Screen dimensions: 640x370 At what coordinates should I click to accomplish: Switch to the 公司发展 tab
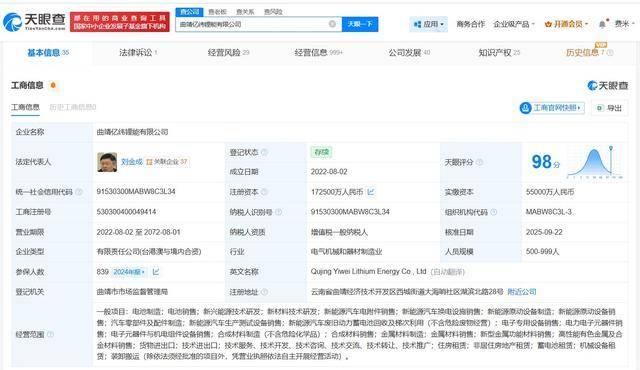click(x=409, y=53)
